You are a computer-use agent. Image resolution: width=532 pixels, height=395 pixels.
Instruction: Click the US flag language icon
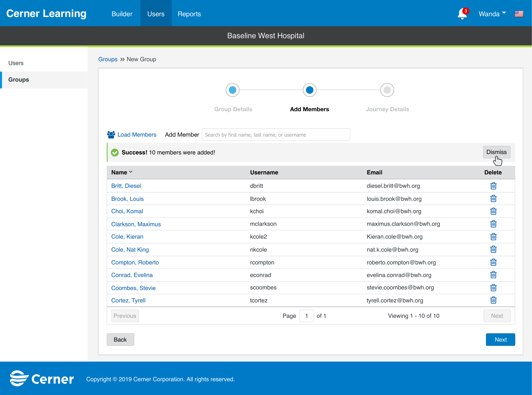519,14
